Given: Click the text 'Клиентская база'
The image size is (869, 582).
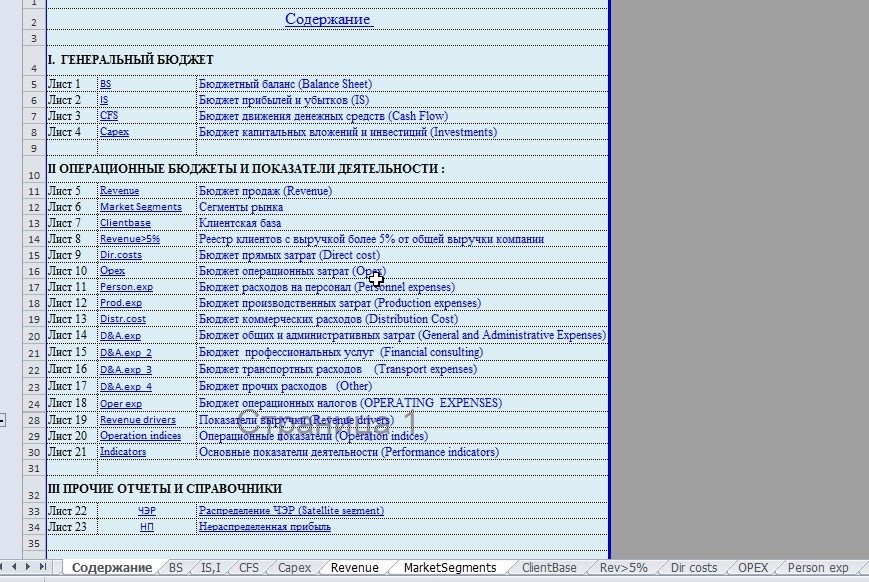Looking at the screenshot, I should (240, 222).
